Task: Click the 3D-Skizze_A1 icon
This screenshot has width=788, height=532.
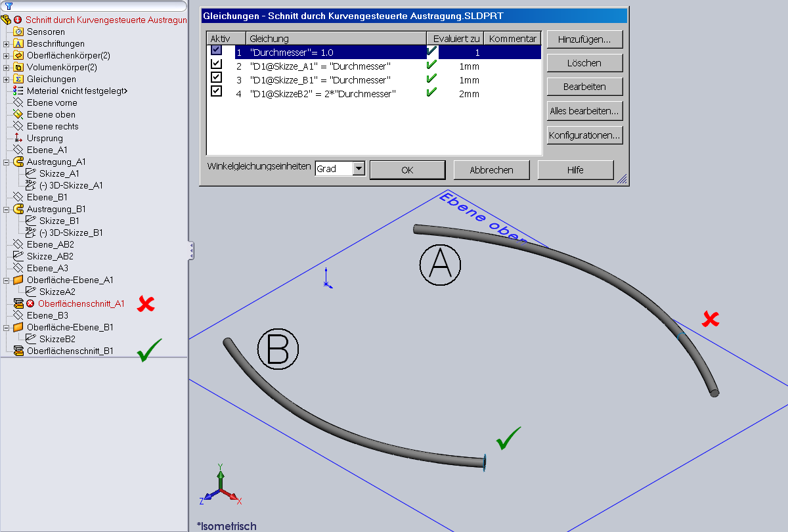Action: (x=31, y=185)
